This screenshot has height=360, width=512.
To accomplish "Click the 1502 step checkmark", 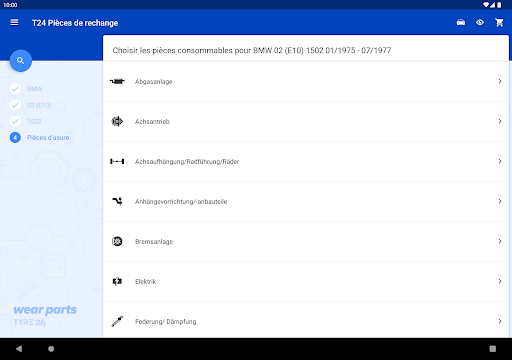I will [15, 121].
